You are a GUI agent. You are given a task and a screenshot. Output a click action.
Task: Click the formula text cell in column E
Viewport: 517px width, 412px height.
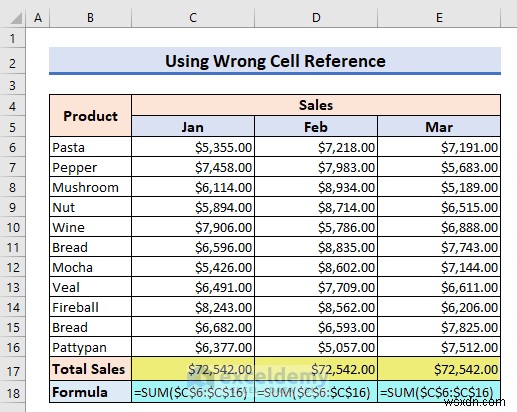pos(439,392)
